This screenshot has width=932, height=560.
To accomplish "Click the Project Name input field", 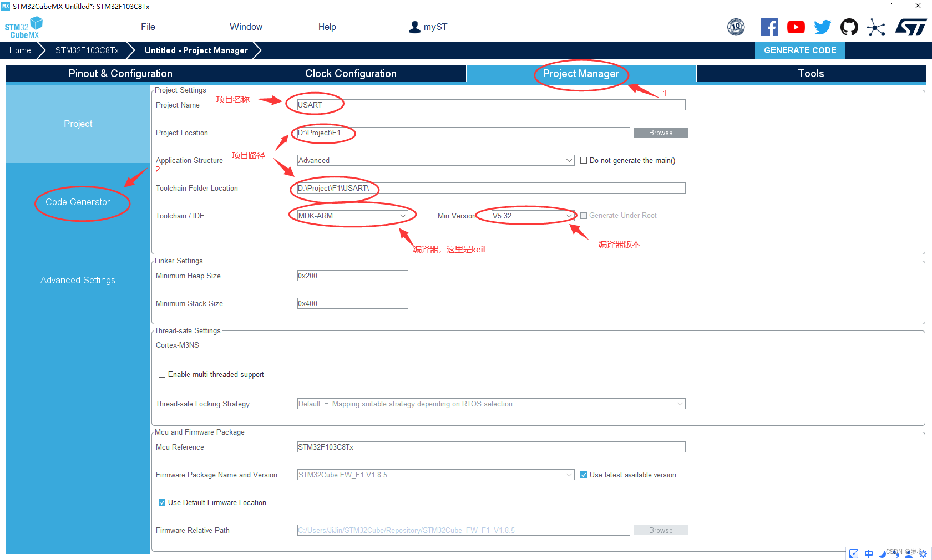I will click(x=491, y=105).
